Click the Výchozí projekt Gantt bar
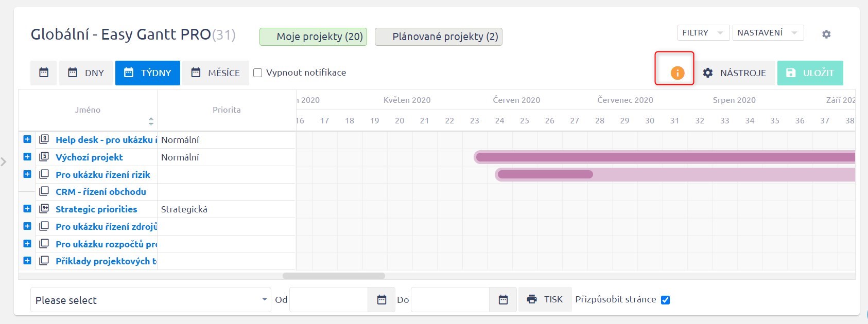 tap(665, 157)
